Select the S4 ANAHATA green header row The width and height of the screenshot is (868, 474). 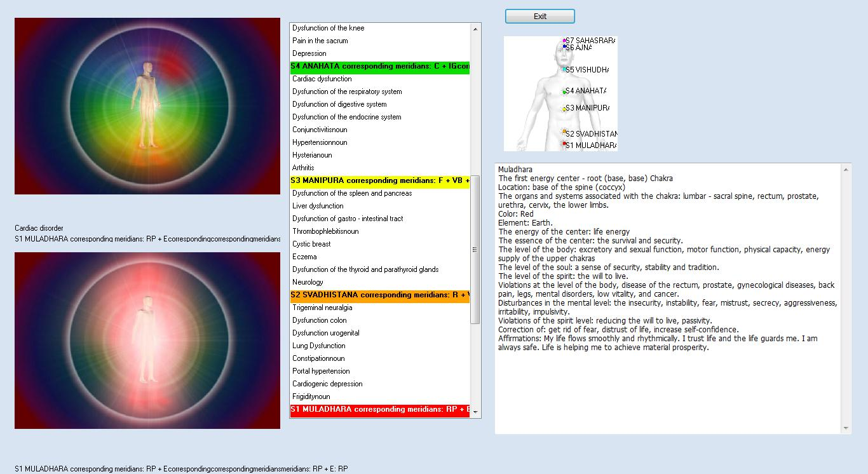tap(380, 67)
